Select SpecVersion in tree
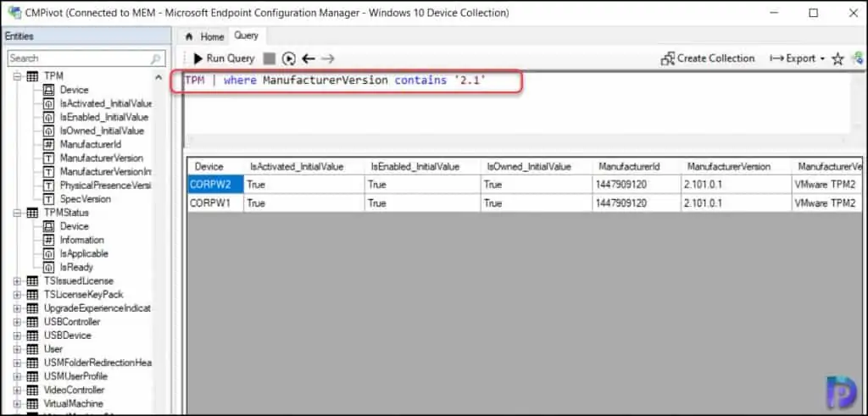 (x=86, y=199)
